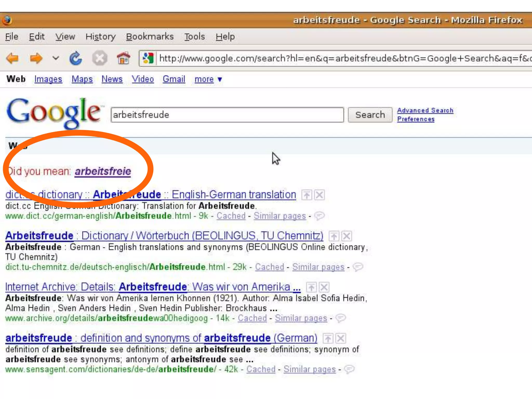The width and height of the screenshot is (532, 399).
Task: Open Advanced Search link
Action: click(x=425, y=110)
